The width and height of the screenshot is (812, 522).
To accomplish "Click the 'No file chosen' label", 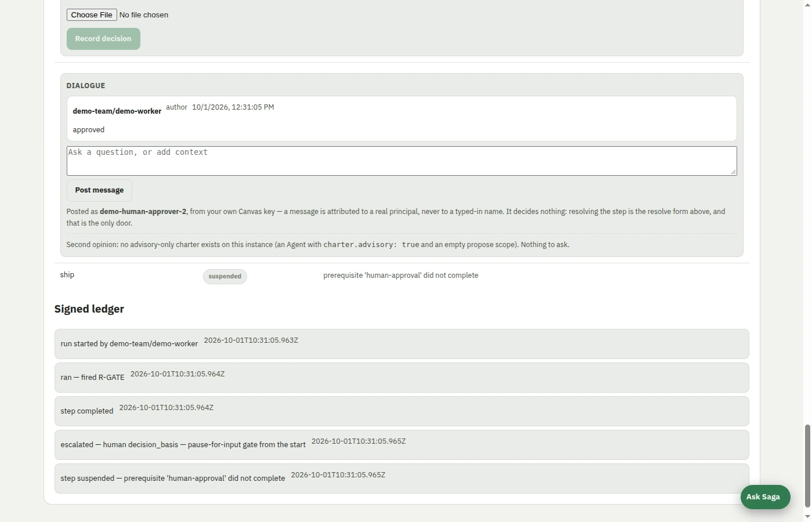I will [144, 15].
